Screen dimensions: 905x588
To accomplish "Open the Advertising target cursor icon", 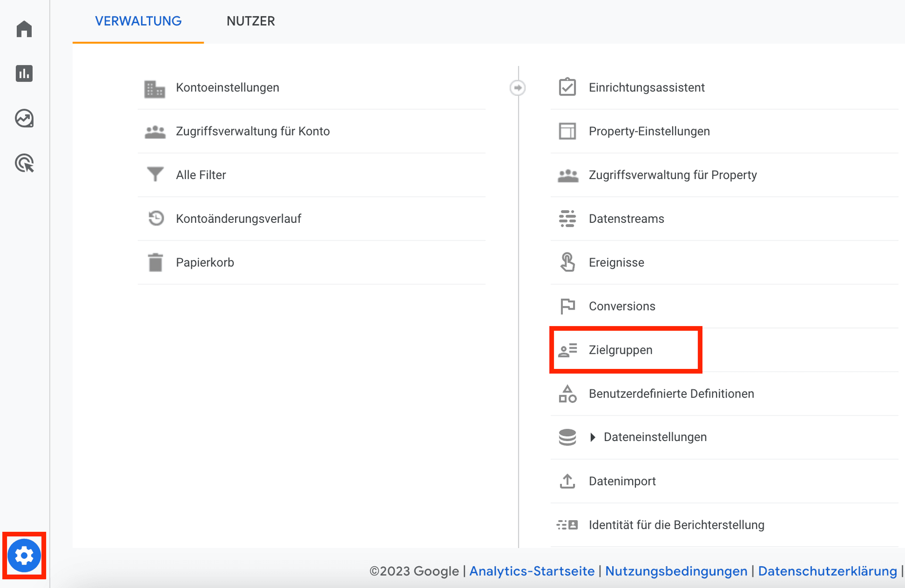I will coord(24,163).
